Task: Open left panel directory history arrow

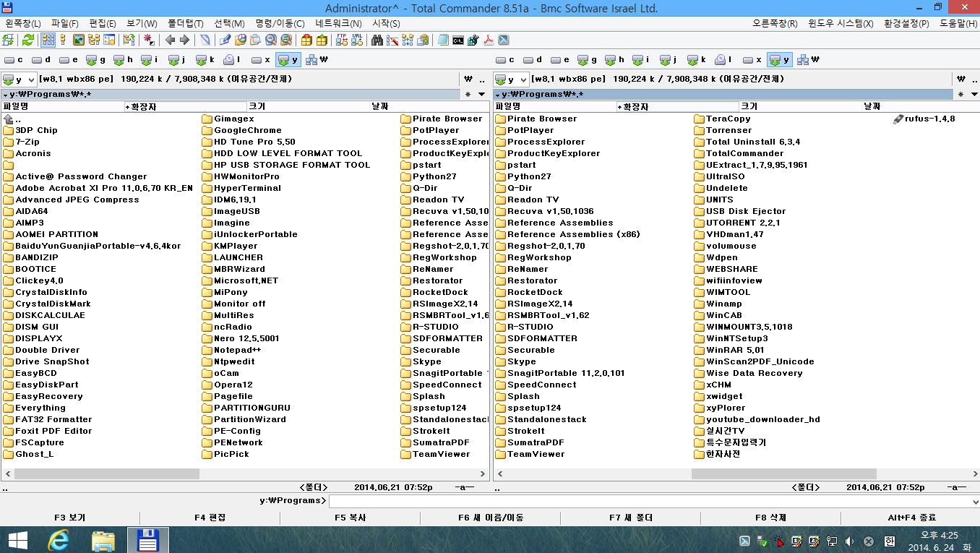Action: 483,95
